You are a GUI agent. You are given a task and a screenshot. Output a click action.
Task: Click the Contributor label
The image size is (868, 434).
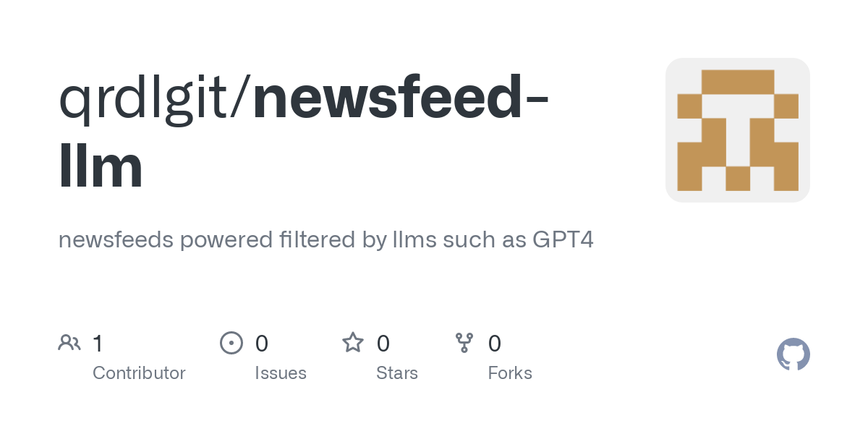[x=139, y=373]
